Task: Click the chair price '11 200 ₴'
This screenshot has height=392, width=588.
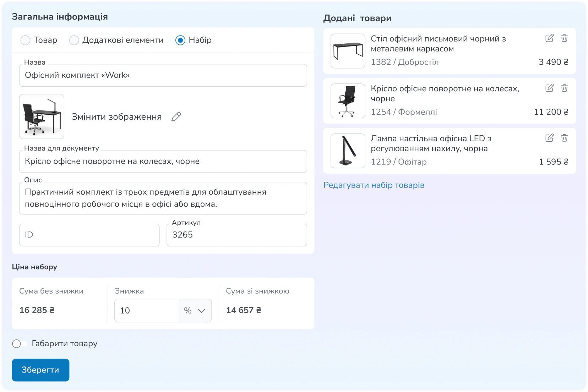Action: [x=551, y=112]
